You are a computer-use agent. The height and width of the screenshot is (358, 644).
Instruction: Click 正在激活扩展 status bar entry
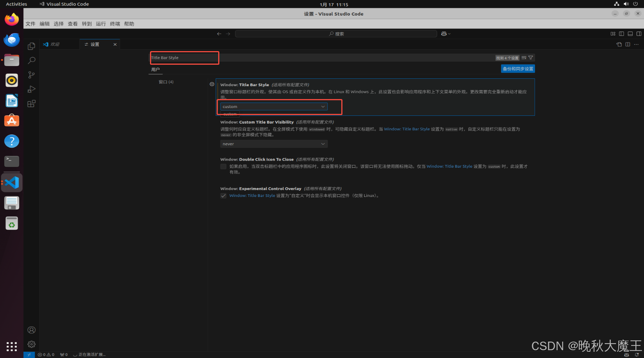point(89,355)
